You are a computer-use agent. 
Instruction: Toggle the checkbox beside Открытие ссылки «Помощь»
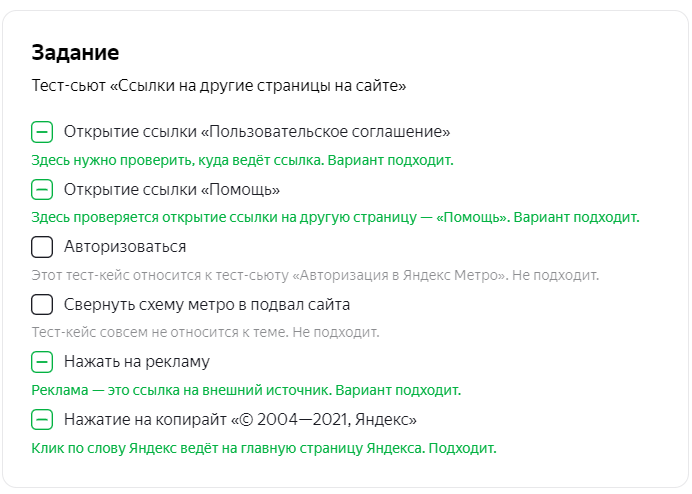click(42, 190)
